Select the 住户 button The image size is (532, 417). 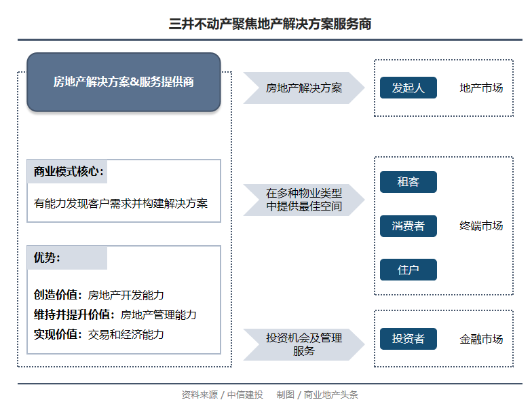408,270
